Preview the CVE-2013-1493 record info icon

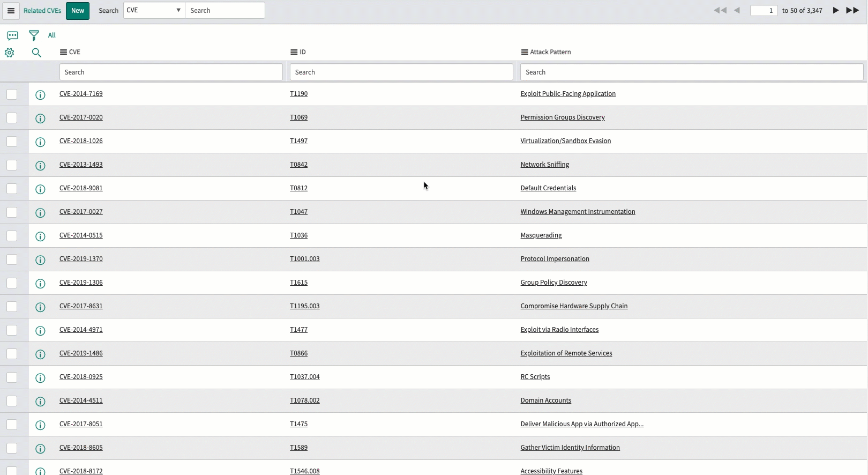(40, 166)
